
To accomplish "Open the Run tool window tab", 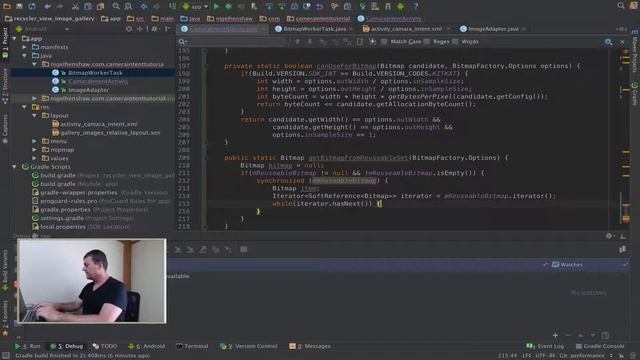I will coord(28,346).
